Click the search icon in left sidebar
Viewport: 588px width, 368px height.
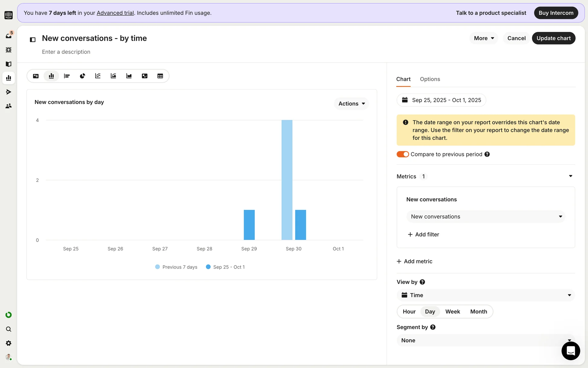pyautogui.click(x=9, y=329)
